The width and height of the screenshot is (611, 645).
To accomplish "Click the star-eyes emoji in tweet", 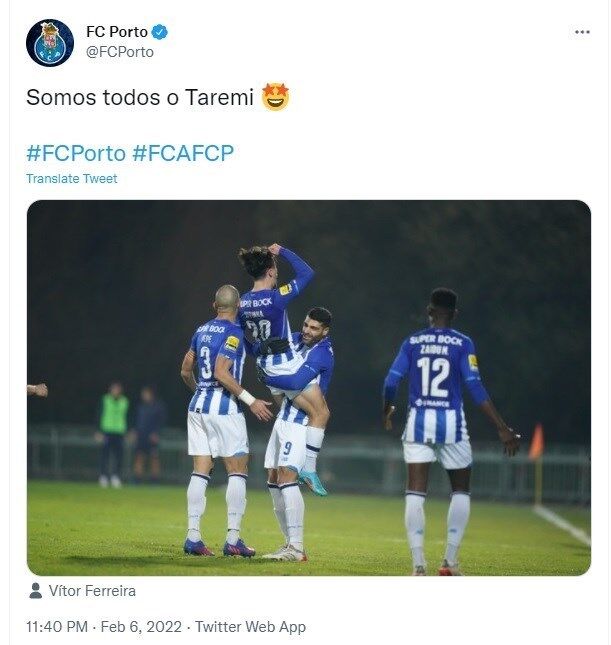I will [x=275, y=97].
